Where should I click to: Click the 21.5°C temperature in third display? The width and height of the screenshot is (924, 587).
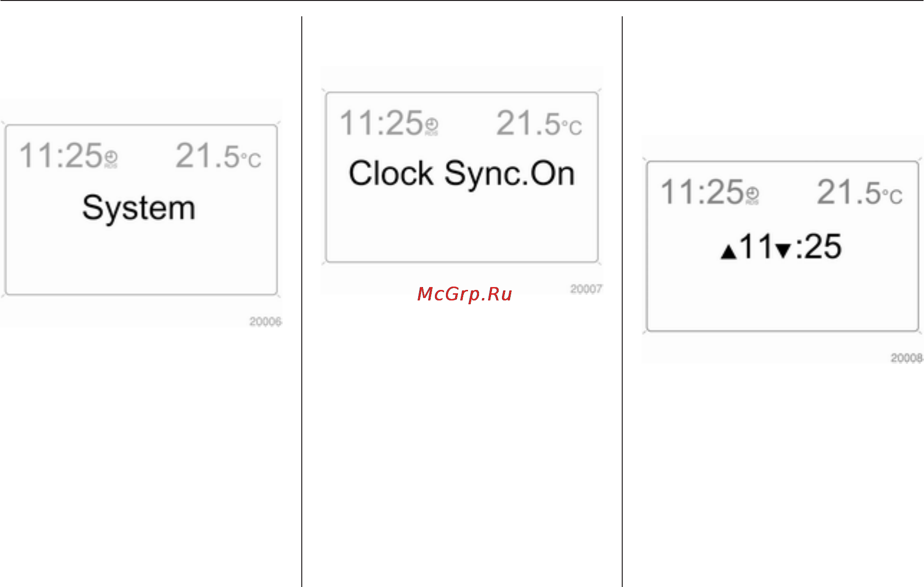pos(860,193)
